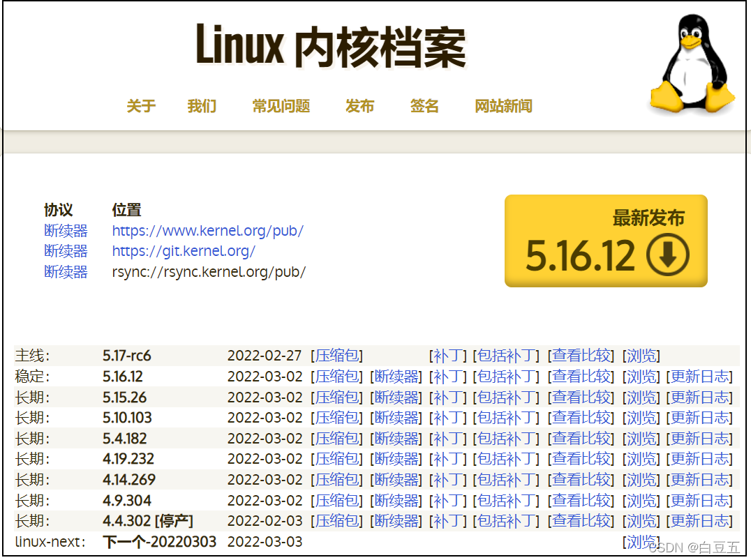Select version text 4.4.302 [停产]
The image size is (751, 560).
pos(148,521)
